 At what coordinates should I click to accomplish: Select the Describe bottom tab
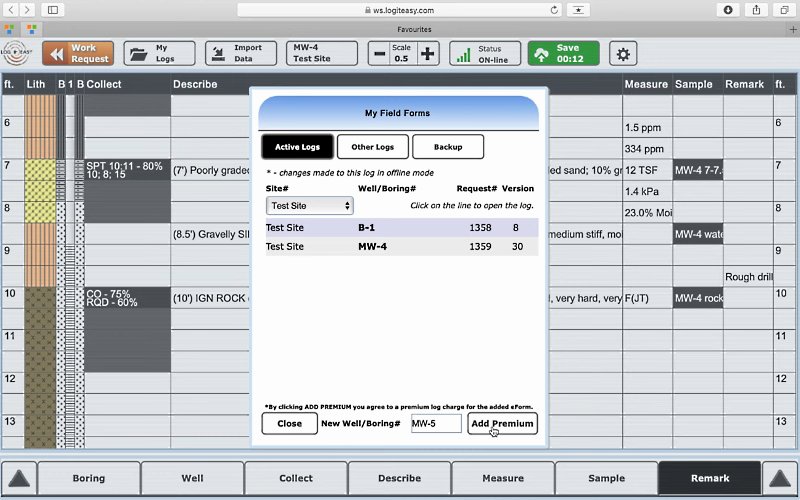tap(399, 478)
